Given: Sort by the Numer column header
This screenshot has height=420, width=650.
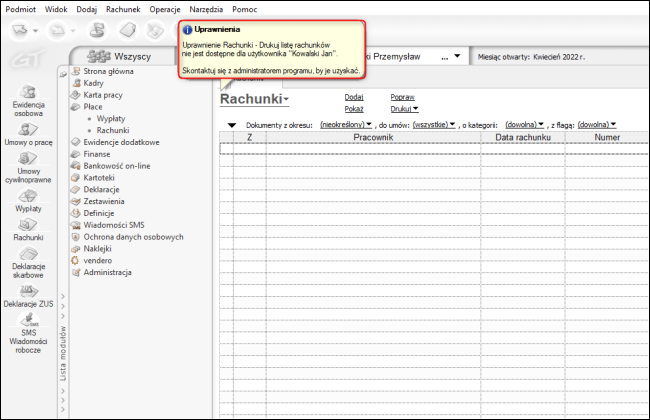Looking at the screenshot, I should tap(607, 137).
